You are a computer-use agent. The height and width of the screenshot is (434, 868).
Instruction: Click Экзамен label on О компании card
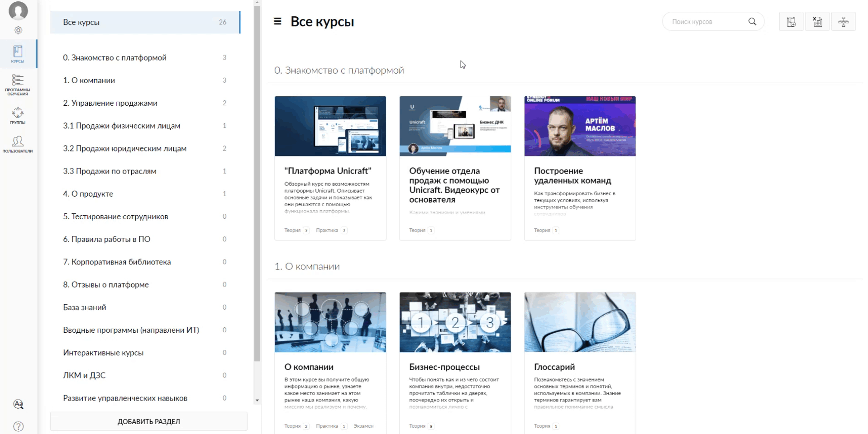(363, 426)
